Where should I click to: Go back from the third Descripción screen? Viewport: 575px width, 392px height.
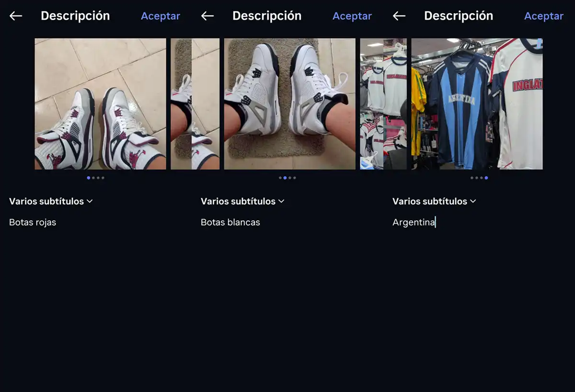pos(399,16)
